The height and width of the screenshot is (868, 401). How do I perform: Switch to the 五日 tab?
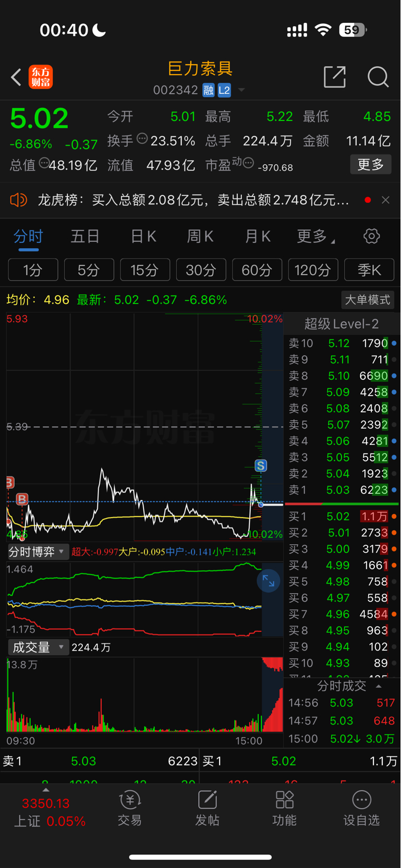(85, 237)
